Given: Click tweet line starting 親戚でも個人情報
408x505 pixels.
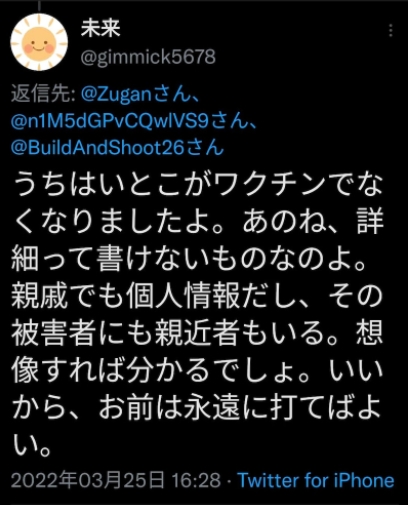Looking at the screenshot, I should [x=198, y=295].
